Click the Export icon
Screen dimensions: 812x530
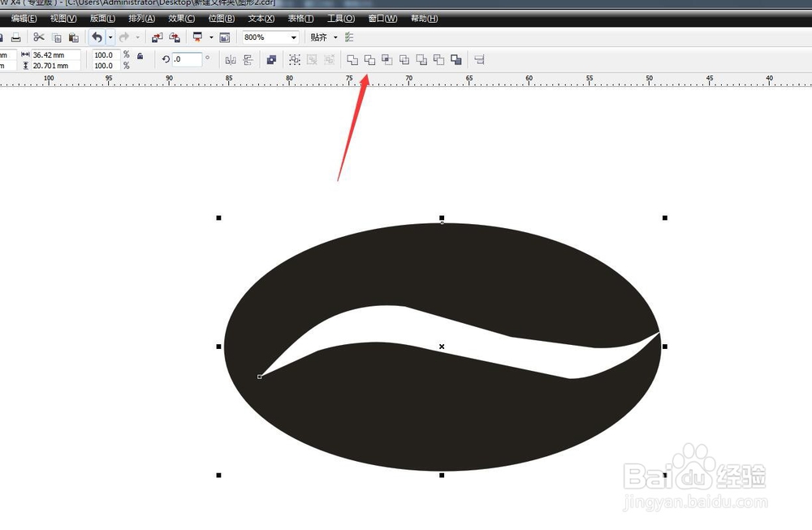[175, 37]
